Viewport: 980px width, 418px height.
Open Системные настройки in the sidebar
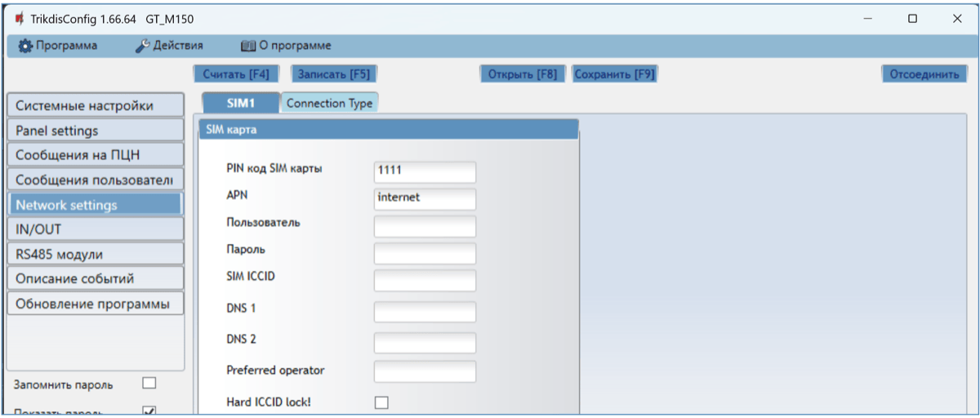94,105
